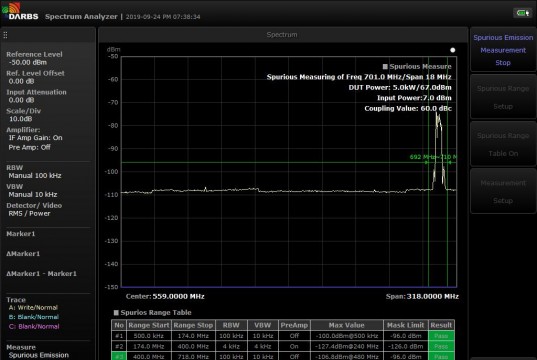Viewport: 537px width, 360px height.
Task: Click VBW Manual 10 kHz setting
Action: click(x=32, y=190)
